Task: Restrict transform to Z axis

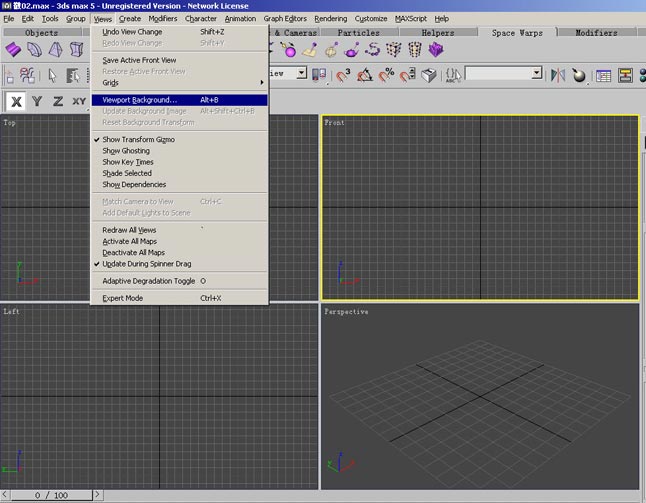Action: point(58,101)
